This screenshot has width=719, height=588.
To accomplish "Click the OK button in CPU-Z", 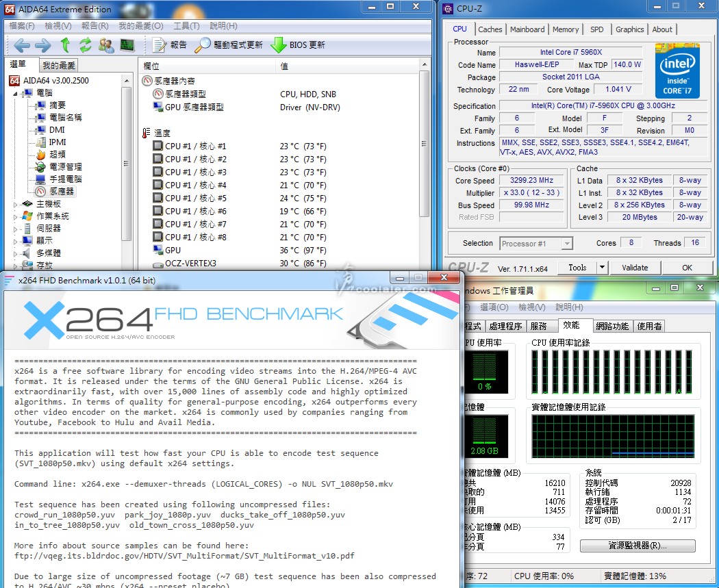I will click(687, 267).
